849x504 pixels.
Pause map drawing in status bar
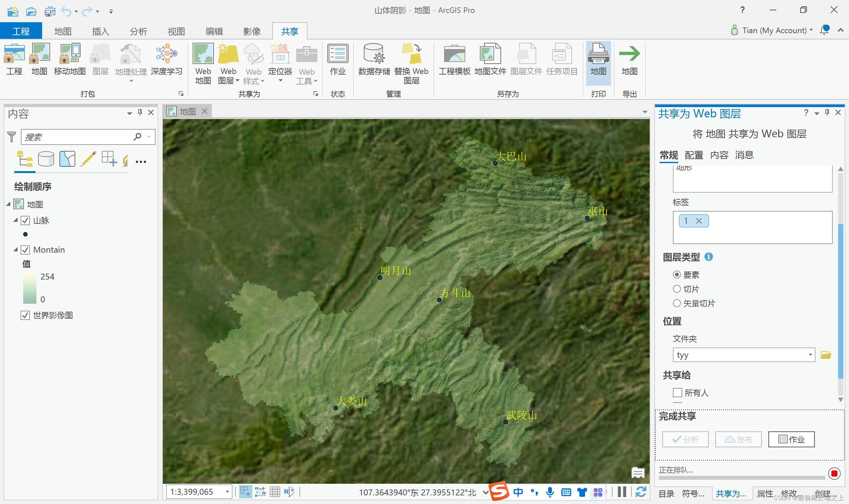622,492
